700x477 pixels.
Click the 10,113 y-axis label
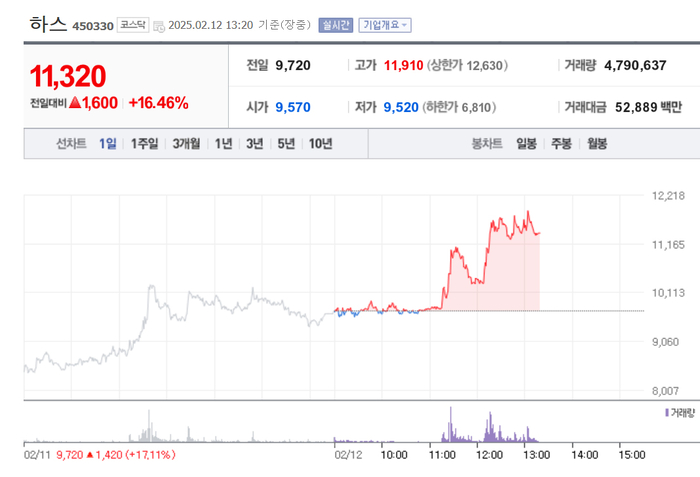(668, 293)
